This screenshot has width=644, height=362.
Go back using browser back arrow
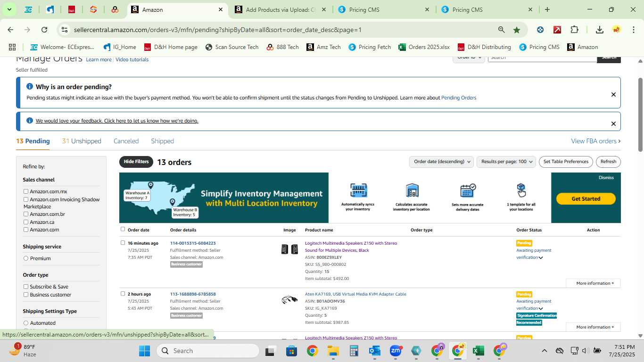[x=10, y=30]
